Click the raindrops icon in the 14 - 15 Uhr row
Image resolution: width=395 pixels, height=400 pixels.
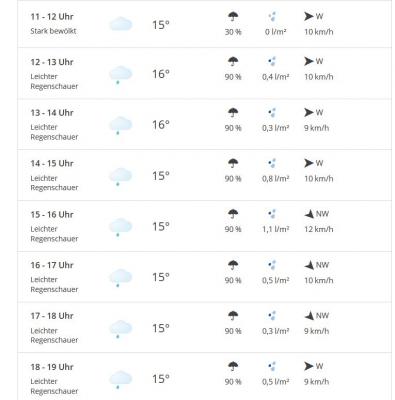tap(272, 163)
